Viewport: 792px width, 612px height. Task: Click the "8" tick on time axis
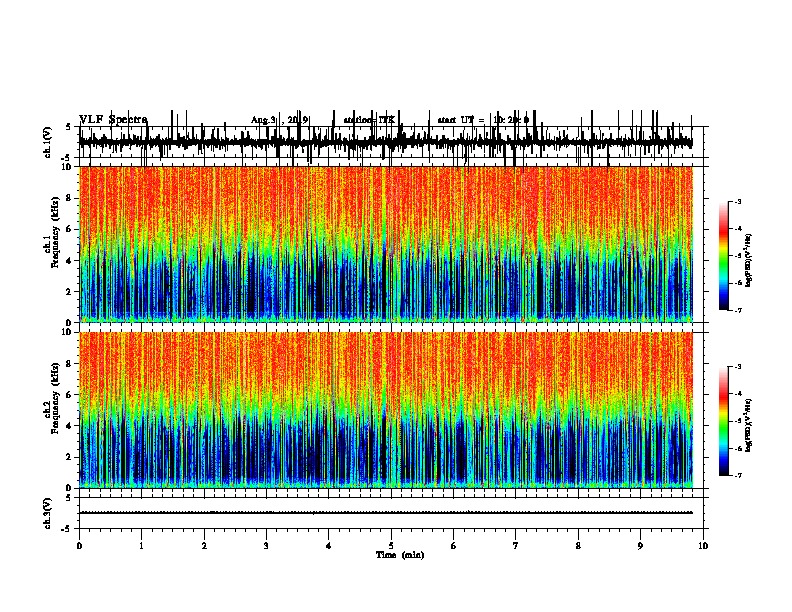click(578, 546)
